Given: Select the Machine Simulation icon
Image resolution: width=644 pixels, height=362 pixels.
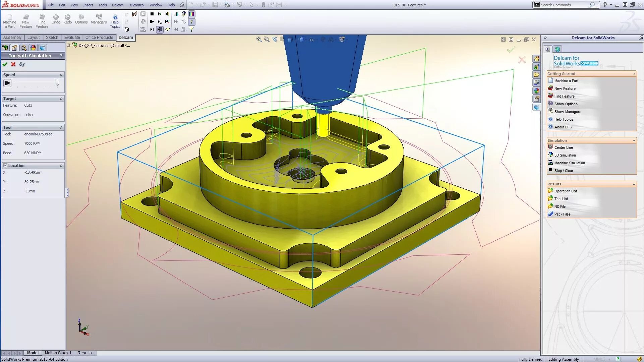Looking at the screenshot, I should [x=550, y=162].
